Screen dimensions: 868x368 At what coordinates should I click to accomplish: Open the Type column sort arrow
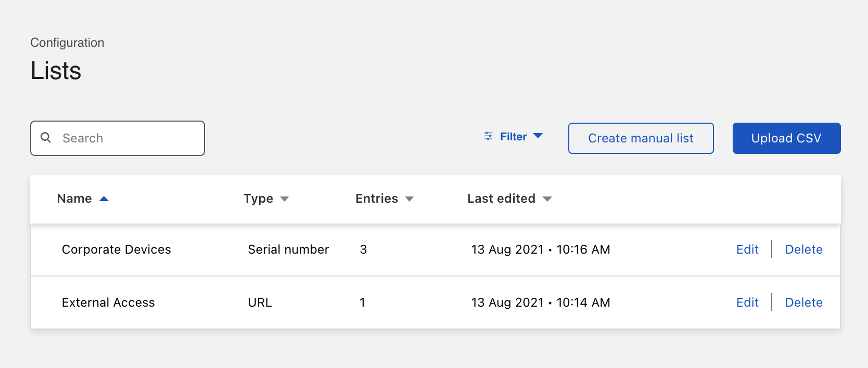(284, 199)
